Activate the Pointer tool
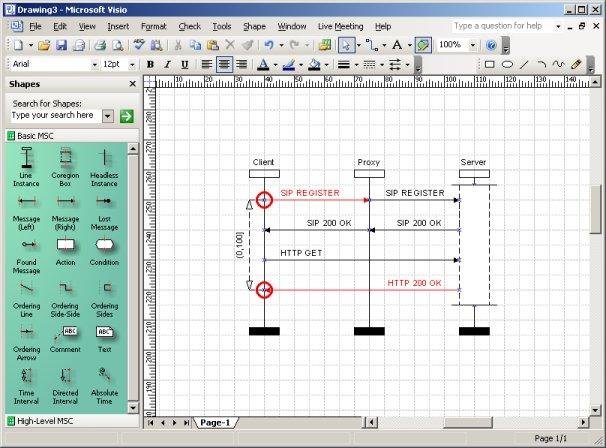This screenshot has height=448, width=606. point(346,45)
